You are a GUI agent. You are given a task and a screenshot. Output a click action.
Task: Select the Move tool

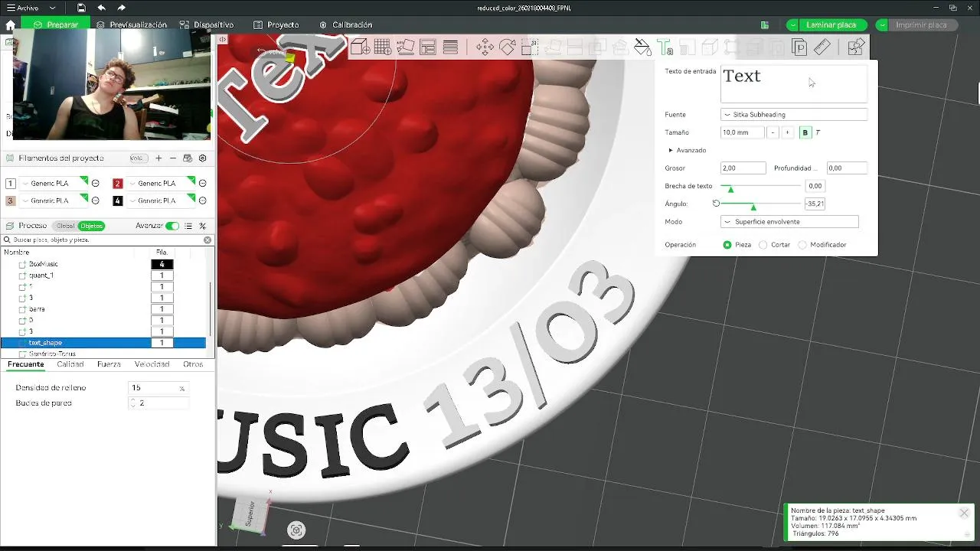pos(485,47)
